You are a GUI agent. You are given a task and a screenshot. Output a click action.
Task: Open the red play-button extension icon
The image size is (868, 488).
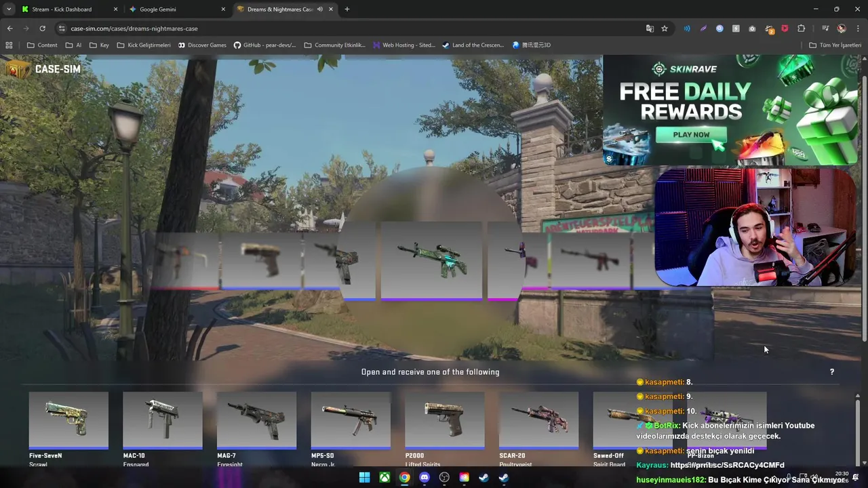pyautogui.click(x=785, y=28)
